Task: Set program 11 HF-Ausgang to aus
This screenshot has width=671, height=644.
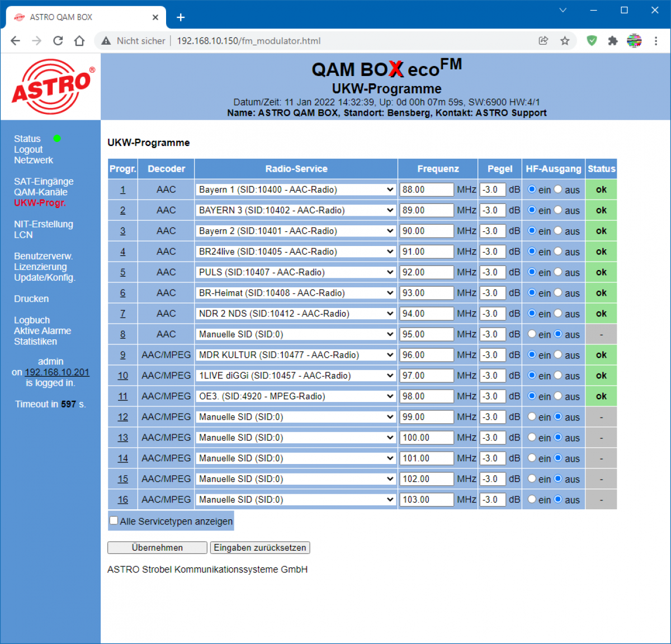Action: coord(557,396)
